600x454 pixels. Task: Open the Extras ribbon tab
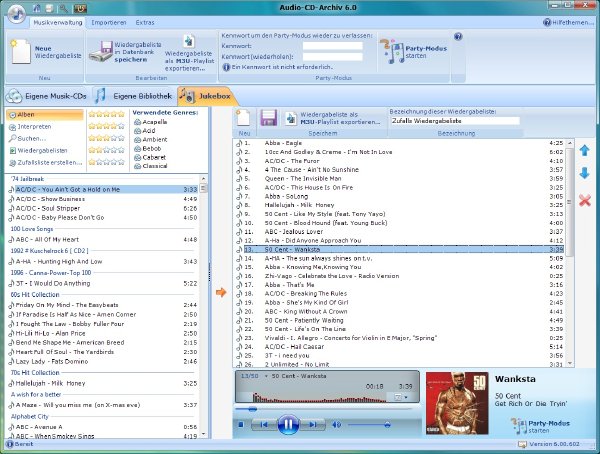click(145, 23)
